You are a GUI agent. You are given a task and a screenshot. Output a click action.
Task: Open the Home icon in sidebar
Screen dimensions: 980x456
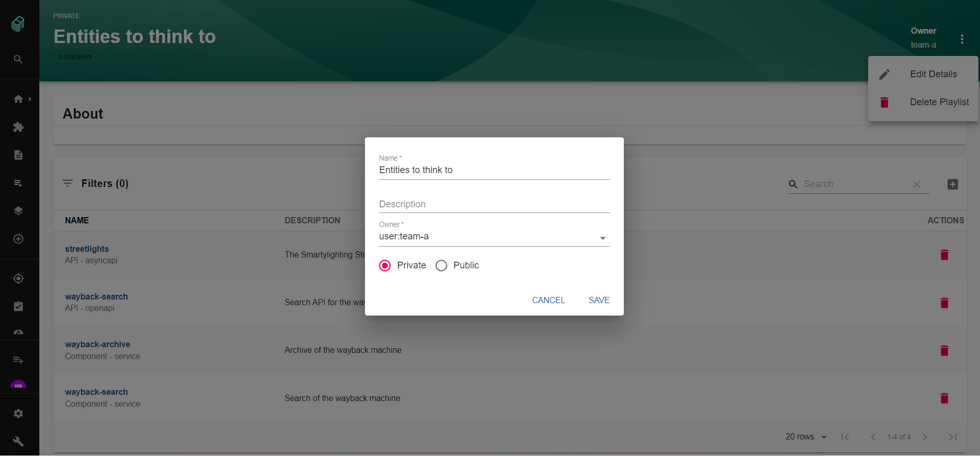pyautogui.click(x=19, y=99)
